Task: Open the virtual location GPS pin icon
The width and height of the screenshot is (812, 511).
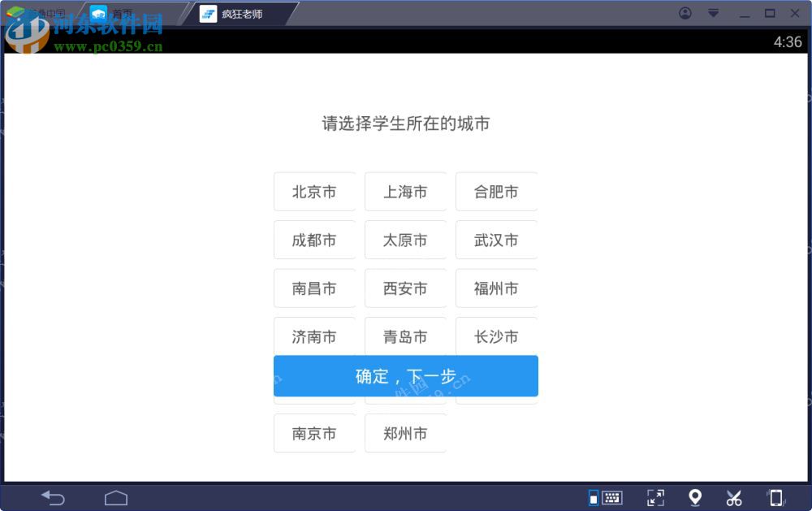Action: (x=694, y=497)
